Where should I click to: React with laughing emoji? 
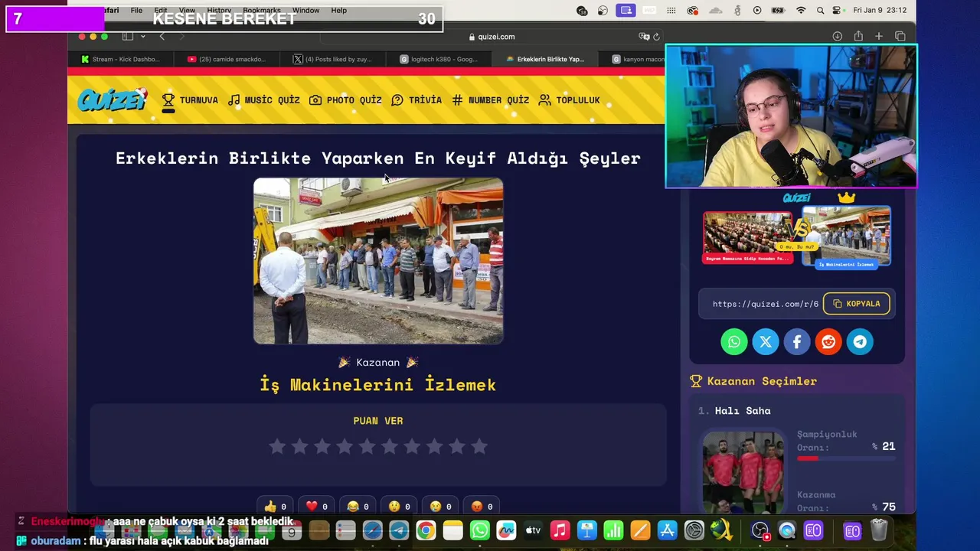click(x=358, y=506)
